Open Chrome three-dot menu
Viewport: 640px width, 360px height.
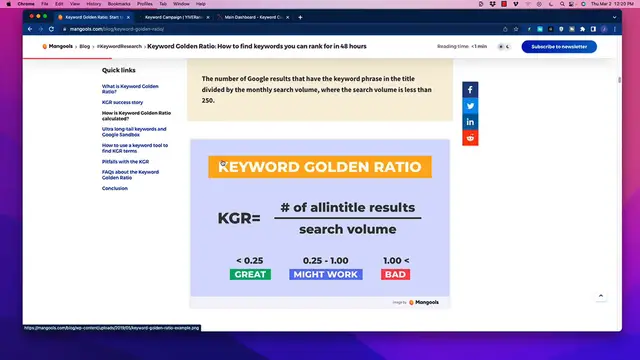[615, 29]
